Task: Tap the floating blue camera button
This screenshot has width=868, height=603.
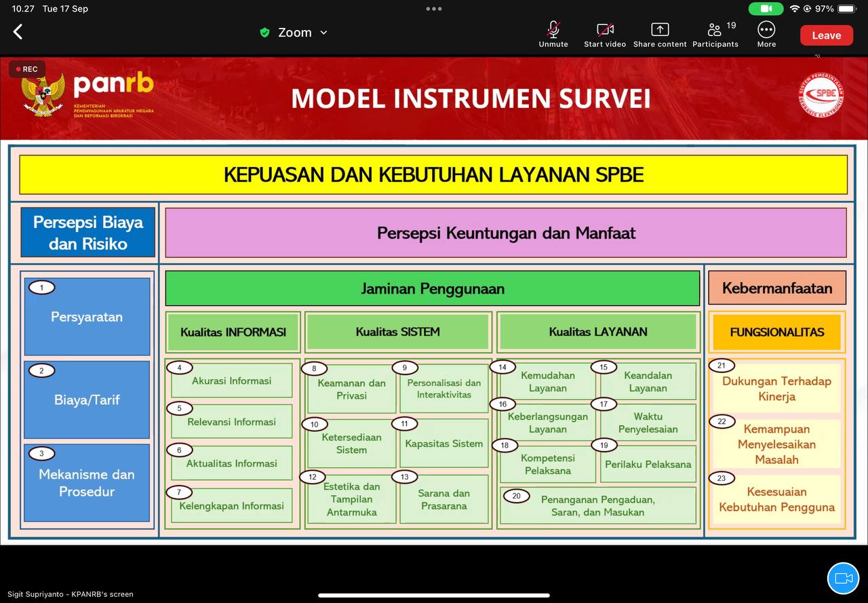Action: coord(843,579)
